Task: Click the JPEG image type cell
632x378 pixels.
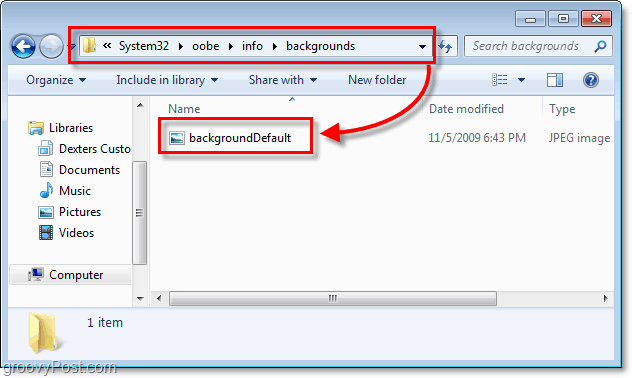Action: 579,138
